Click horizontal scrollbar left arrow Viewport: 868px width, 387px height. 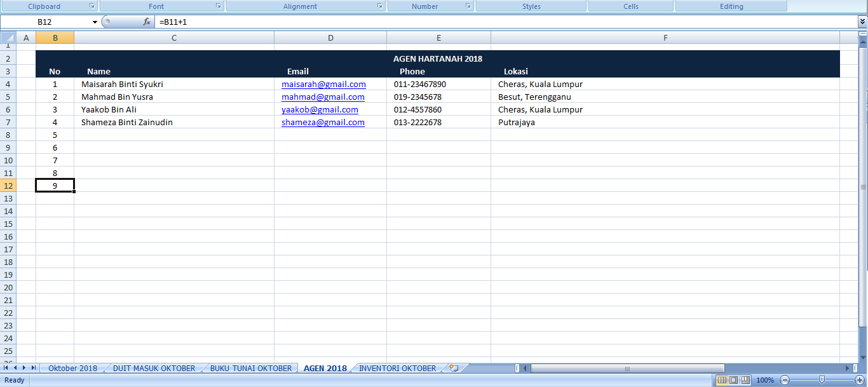[x=526, y=368]
